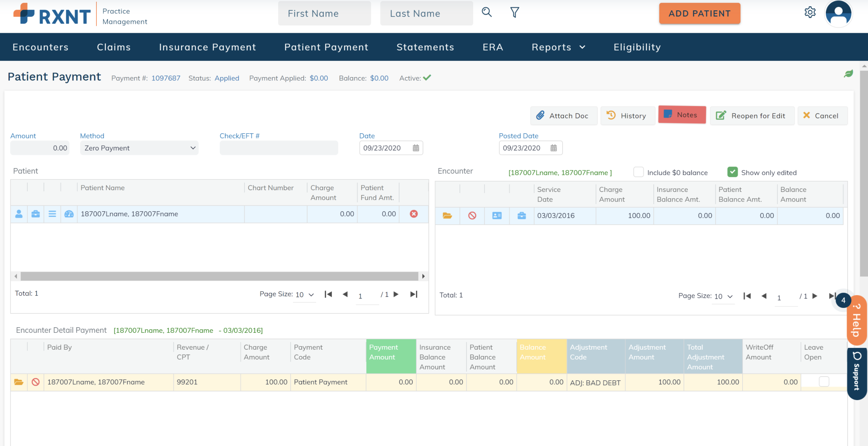
Task: Go to last page in Patient grid
Action: click(x=414, y=294)
